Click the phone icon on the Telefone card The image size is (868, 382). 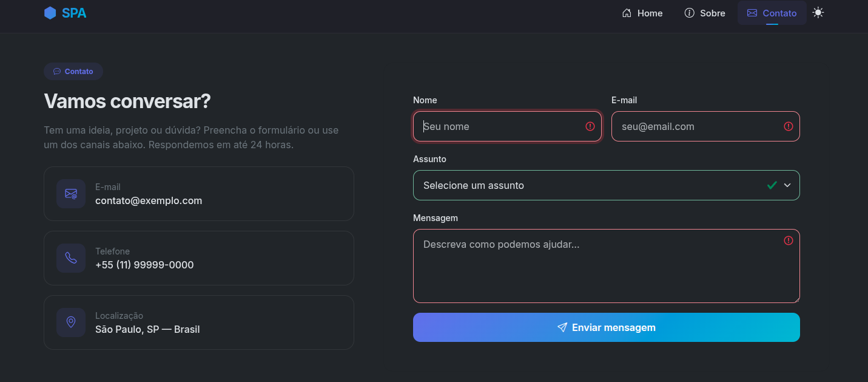pos(71,258)
